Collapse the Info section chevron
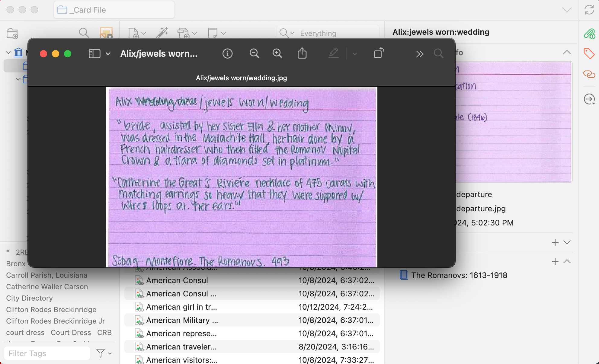The image size is (599, 364). tap(567, 52)
